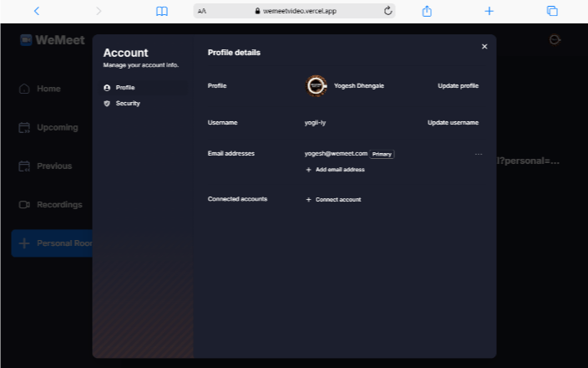
Task: Open a new Safari tab with plus icon
Action: pyautogui.click(x=489, y=11)
